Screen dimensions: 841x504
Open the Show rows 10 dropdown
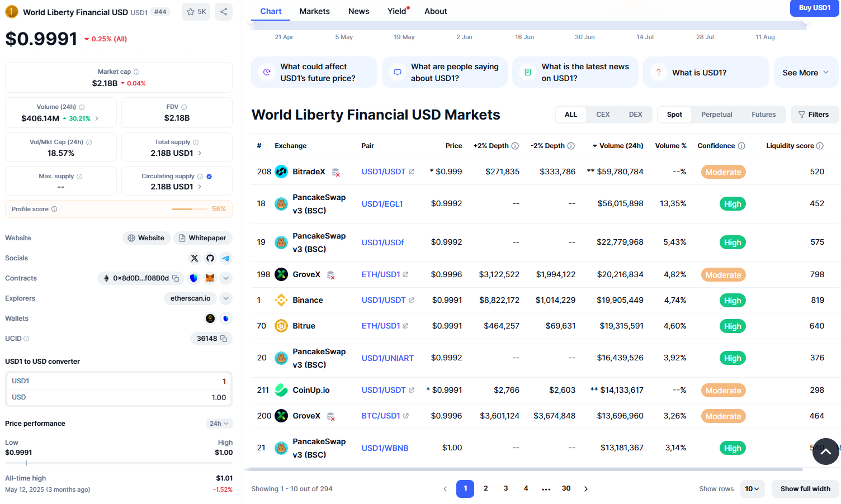click(752, 489)
